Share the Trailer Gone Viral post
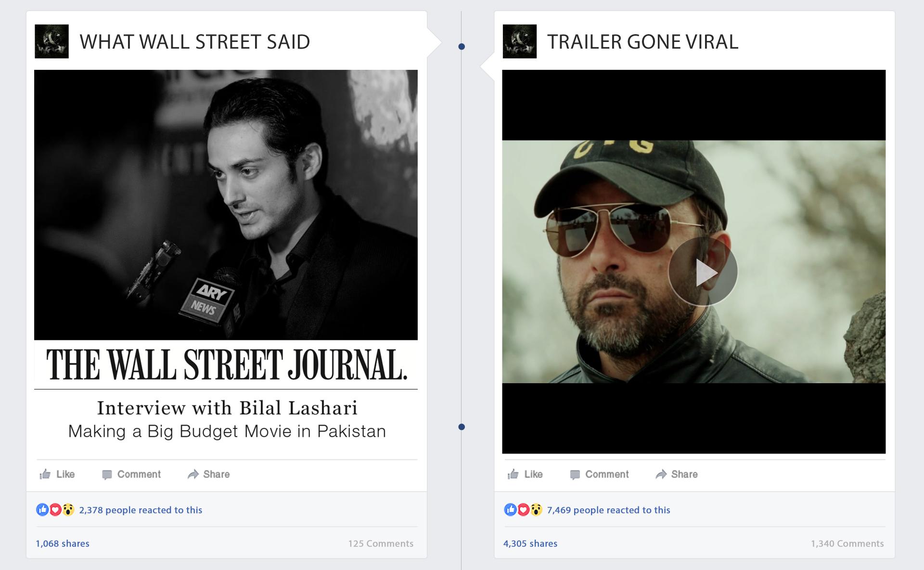This screenshot has height=570, width=924. pos(676,474)
